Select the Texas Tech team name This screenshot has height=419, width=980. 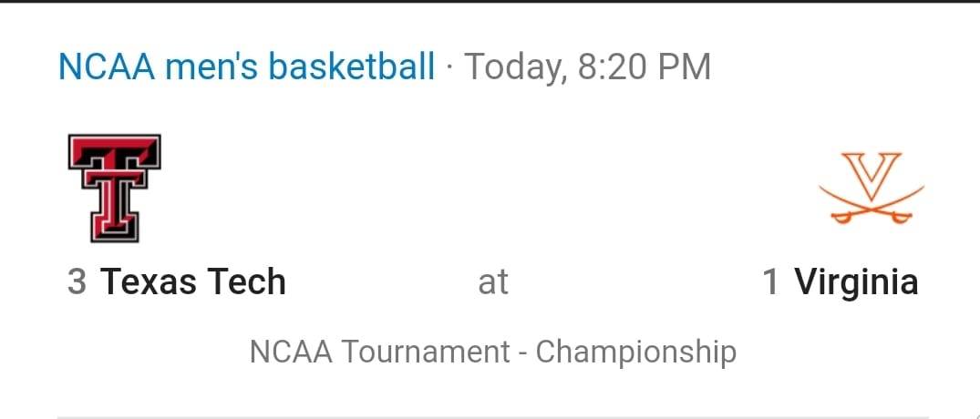[x=192, y=281]
